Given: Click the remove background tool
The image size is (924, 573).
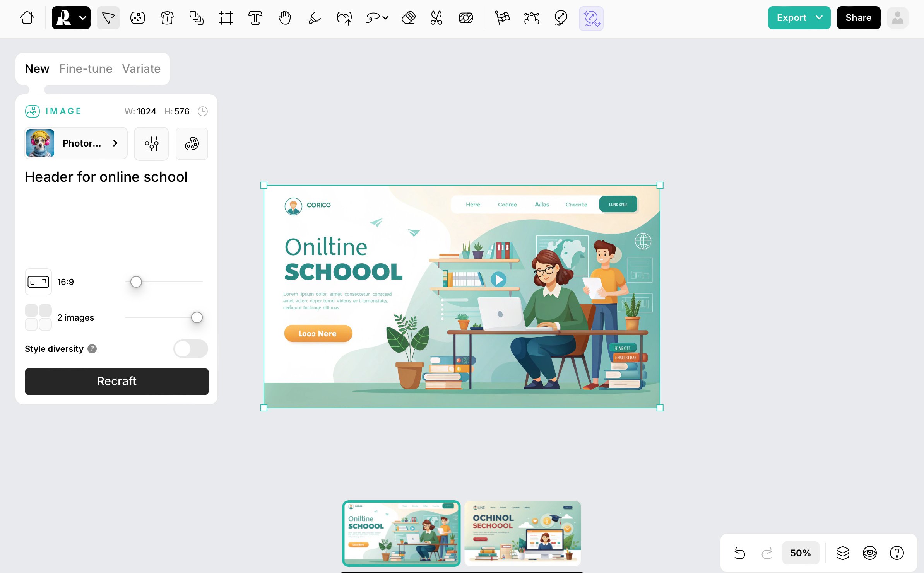Looking at the screenshot, I should [466, 18].
